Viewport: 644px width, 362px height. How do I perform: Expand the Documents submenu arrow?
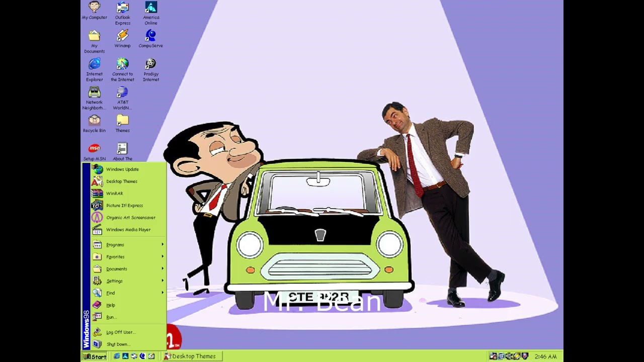tap(163, 268)
